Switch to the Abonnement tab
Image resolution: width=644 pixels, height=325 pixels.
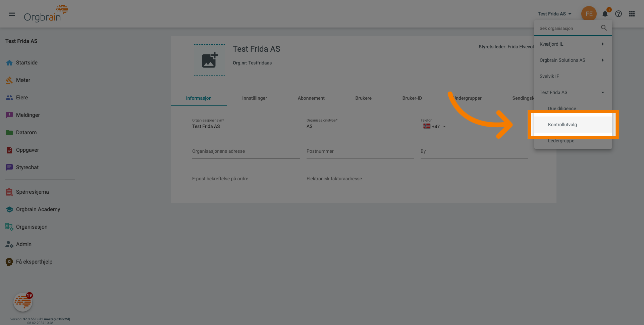point(311,98)
